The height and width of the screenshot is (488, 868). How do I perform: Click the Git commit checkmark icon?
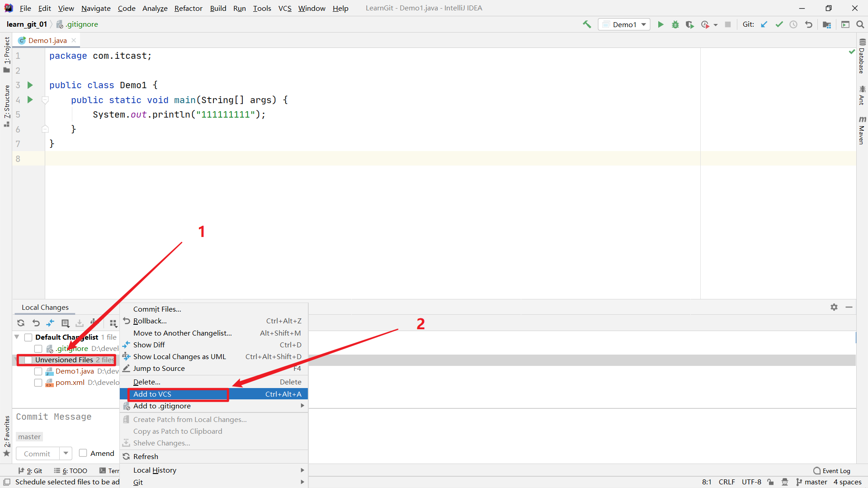[x=779, y=24]
